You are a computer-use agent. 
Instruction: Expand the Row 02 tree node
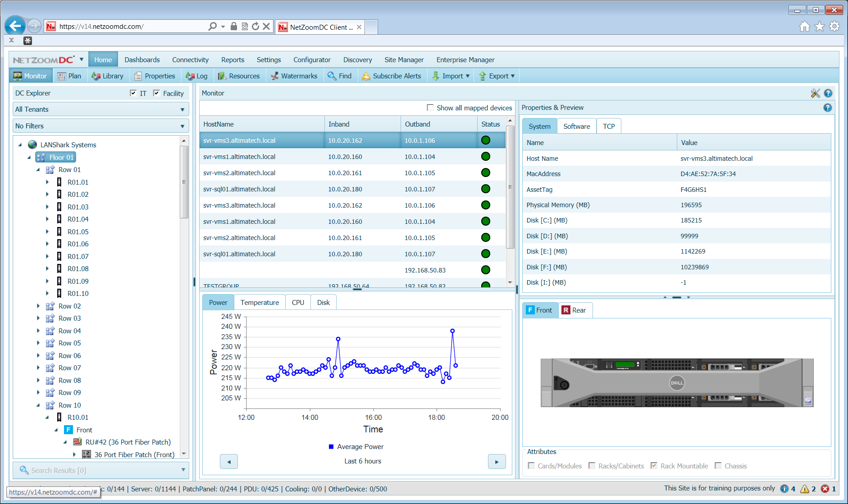coord(38,306)
